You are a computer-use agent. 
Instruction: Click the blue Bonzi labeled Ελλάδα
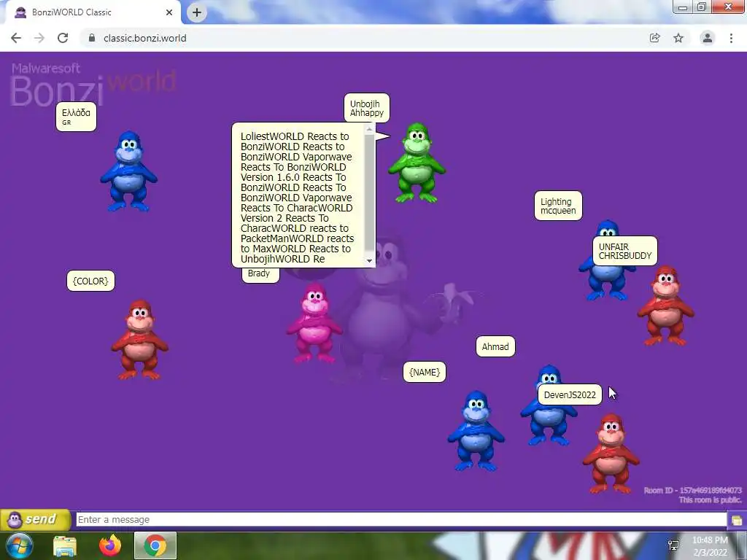point(128,171)
